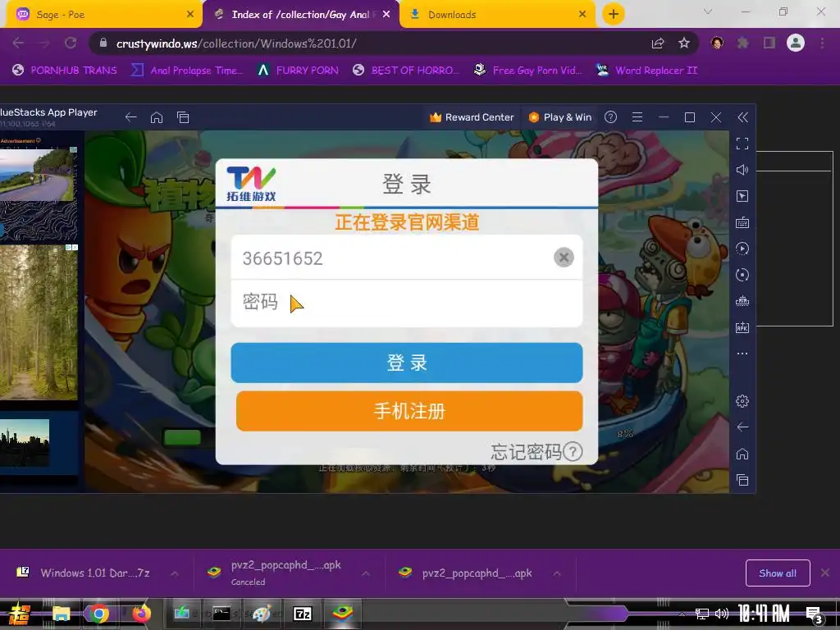The height and width of the screenshot is (630, 840).
Task: Show hidden system tray icons chevron
Action: pyautogui.click(x=682, y=614)
